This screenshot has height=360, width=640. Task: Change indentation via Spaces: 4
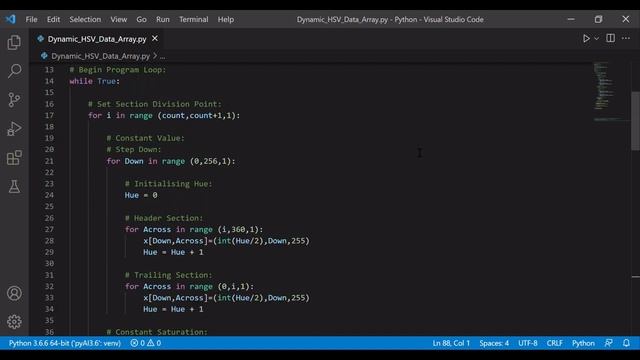[494, 343]
